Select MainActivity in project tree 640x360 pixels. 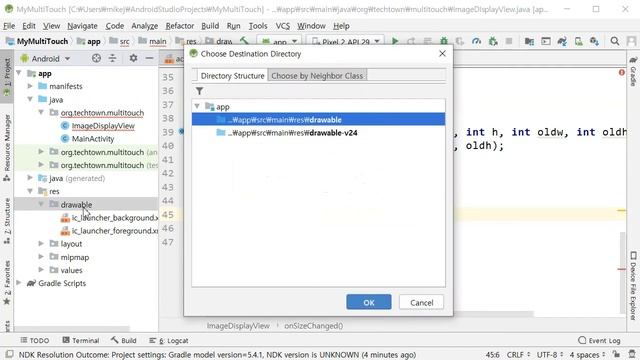93,139
